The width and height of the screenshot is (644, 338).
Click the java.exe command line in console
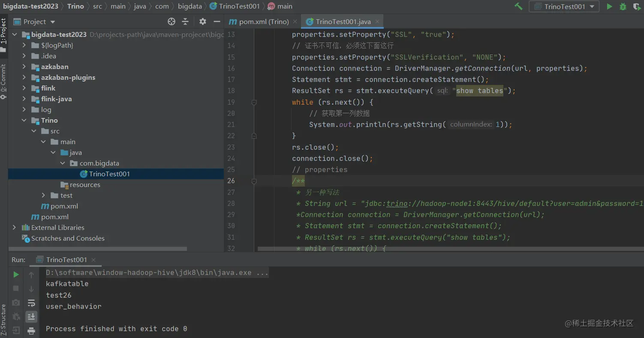point(157,272)
